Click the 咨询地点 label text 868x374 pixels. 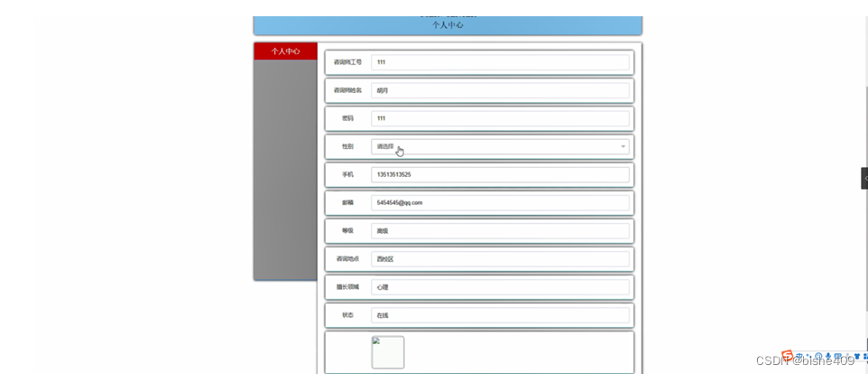point(347,258)
